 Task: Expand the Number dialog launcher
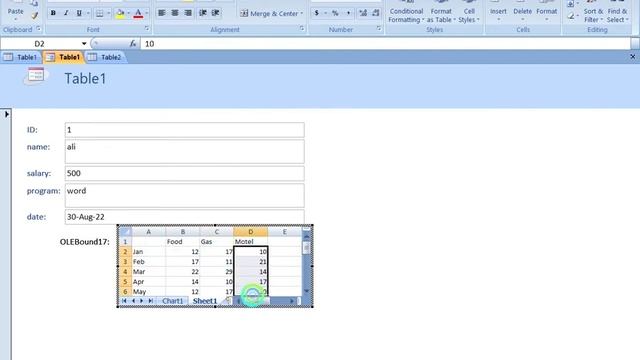tap(378, 29)
